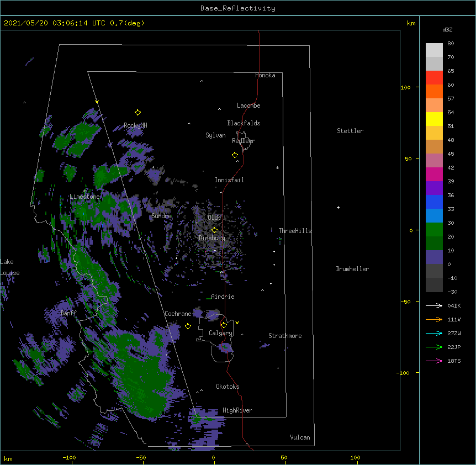Select the 36 dBZ purple color swatch
The width and height of the screenshot is (476, 465).
point(434,188)
